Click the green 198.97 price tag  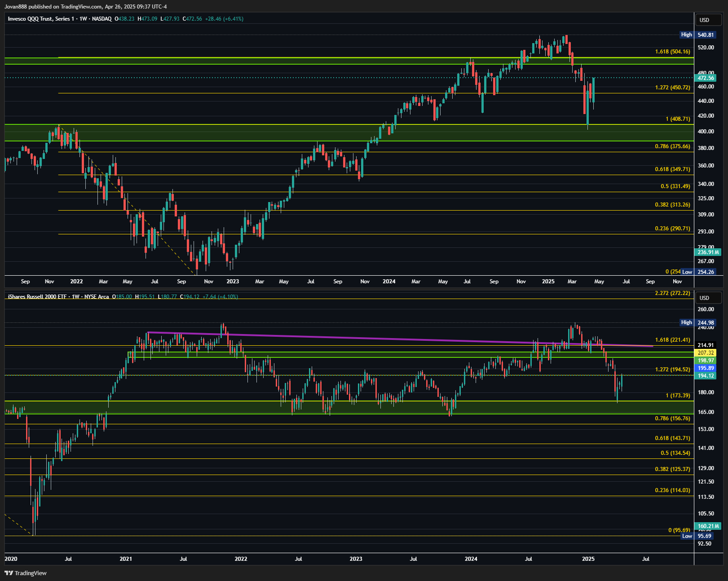pos(706,361)
